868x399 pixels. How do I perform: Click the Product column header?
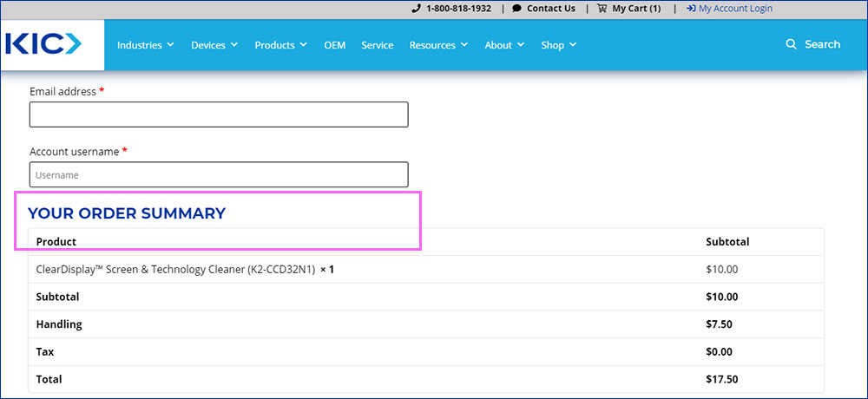pyautogui.click(x=56, y=242)
